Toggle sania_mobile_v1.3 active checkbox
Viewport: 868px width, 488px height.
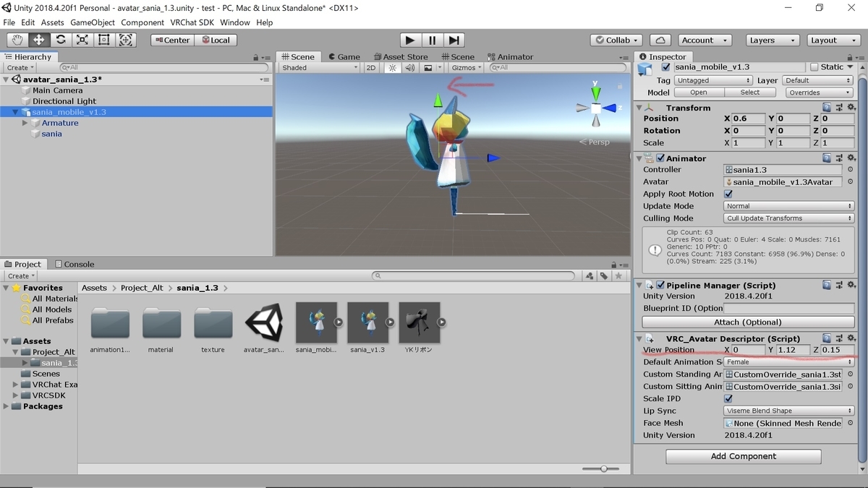coord(666,67)
